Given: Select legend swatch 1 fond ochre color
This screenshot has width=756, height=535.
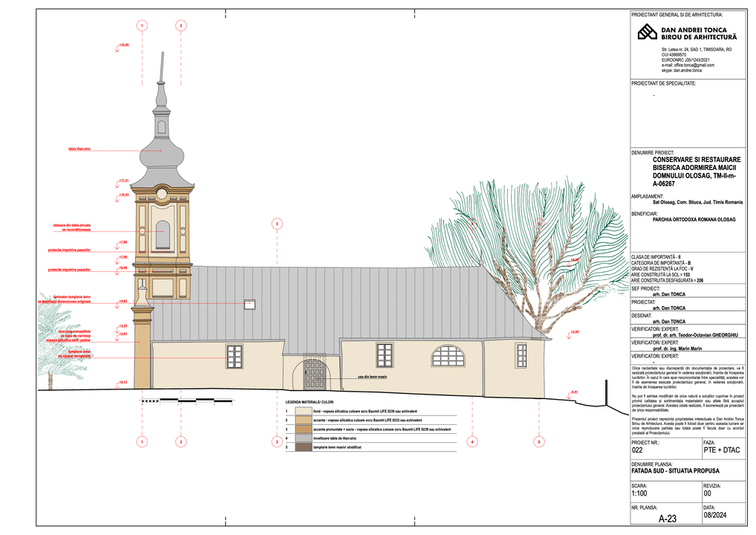Looking at the screenshot, I should tap(303, 410).
